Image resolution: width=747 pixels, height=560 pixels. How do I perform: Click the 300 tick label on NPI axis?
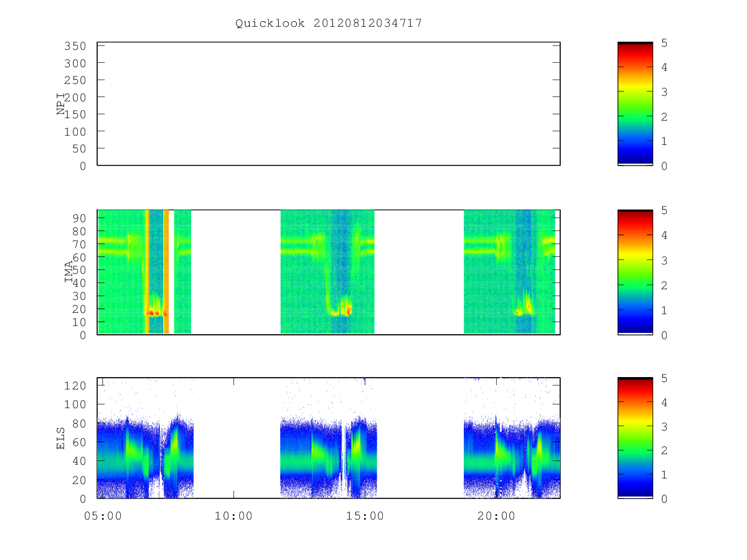click(x=76, y=63)
